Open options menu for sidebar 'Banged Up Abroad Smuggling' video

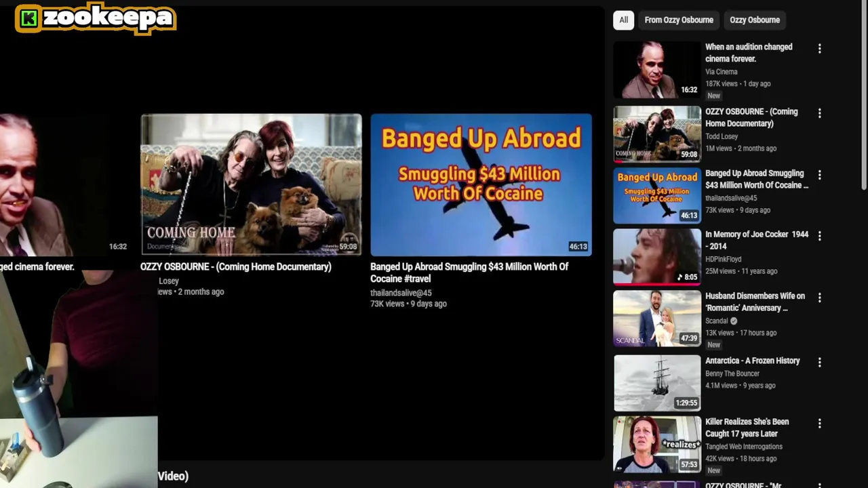(819, 175)
